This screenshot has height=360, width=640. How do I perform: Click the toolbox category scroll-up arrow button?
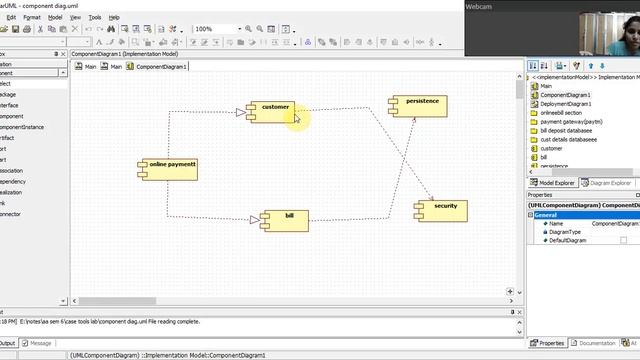(x=63, y=73)
